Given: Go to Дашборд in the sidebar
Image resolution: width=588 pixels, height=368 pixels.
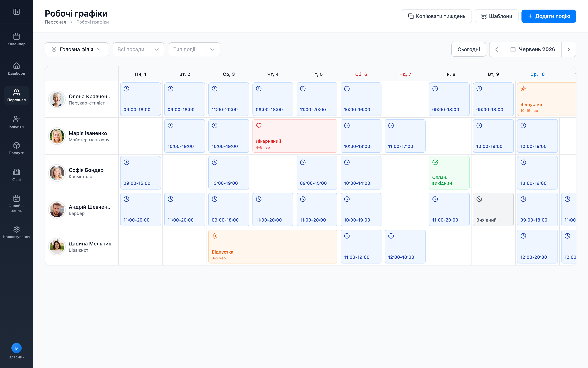Looking at the screenshot, I should pos(17,69).
